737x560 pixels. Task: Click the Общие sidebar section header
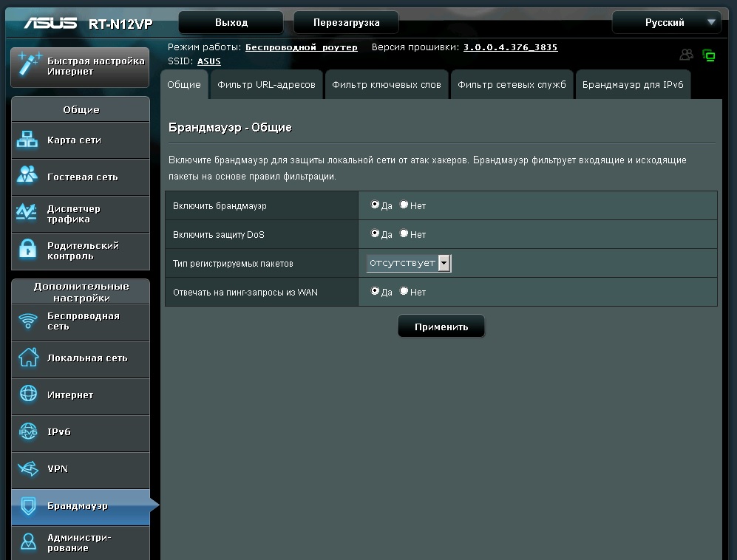81,109
